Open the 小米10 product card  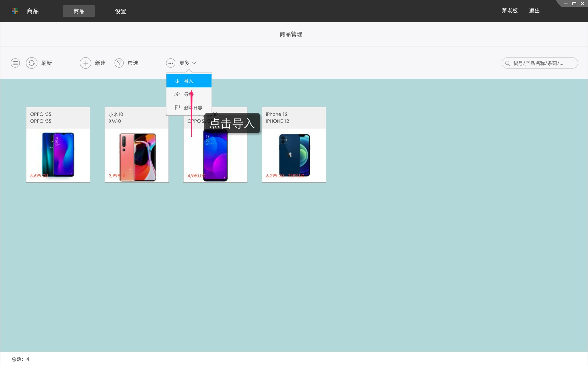coord(136,145)
